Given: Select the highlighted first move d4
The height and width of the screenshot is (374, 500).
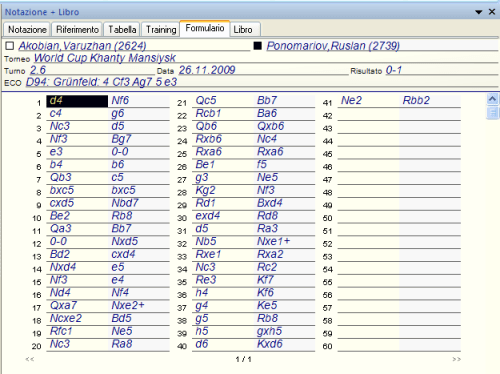Looking at the screenshot, I should tap(77, 101).
